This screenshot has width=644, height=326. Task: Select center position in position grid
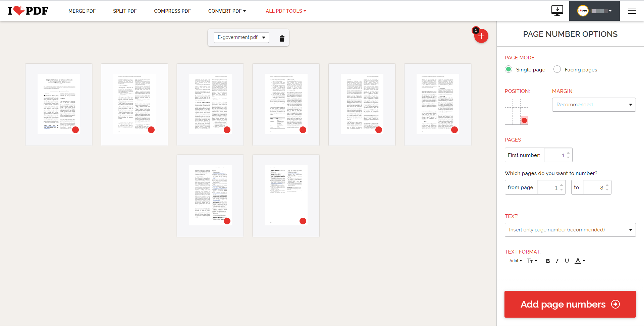(517, 112)
